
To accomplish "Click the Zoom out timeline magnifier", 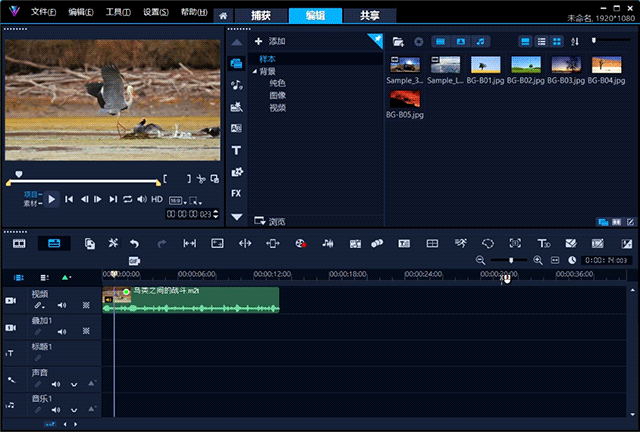I will (x=480, y=261).
